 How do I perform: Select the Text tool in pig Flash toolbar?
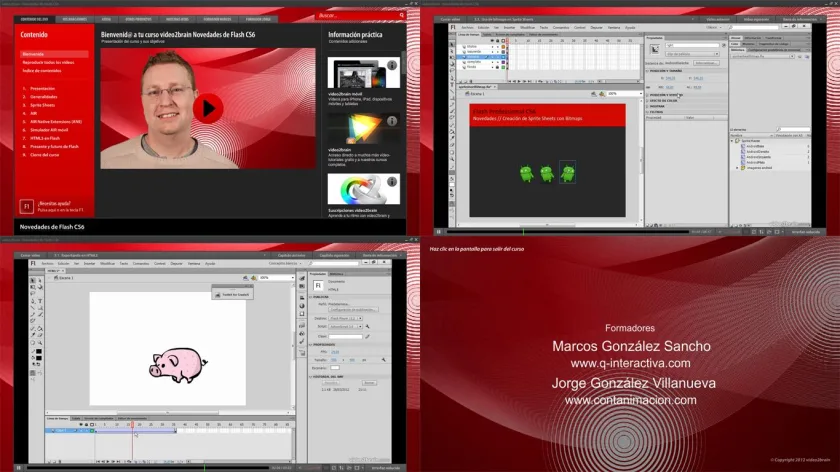click(40, 301)
